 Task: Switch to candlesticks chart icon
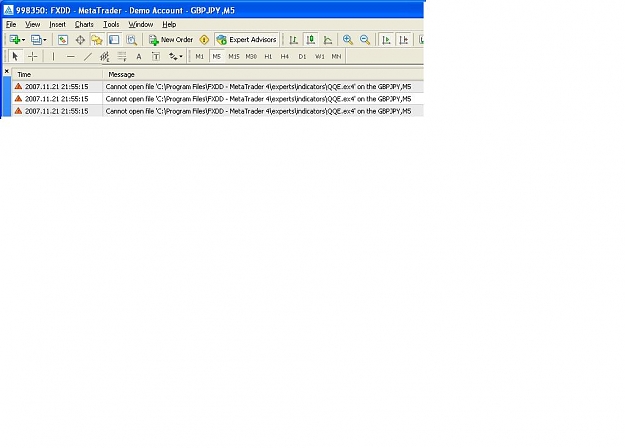tap(311, 40)
